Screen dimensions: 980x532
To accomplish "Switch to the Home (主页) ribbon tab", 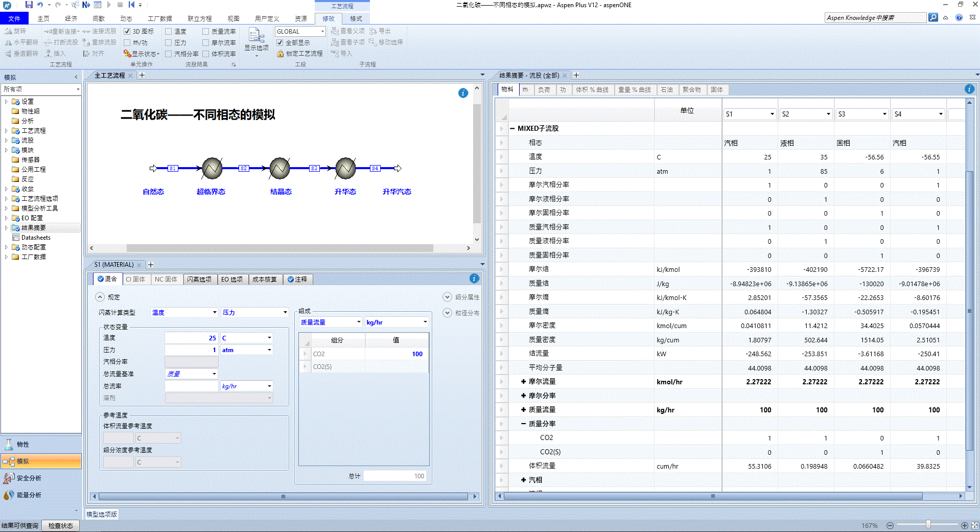I will pos(43,18).
